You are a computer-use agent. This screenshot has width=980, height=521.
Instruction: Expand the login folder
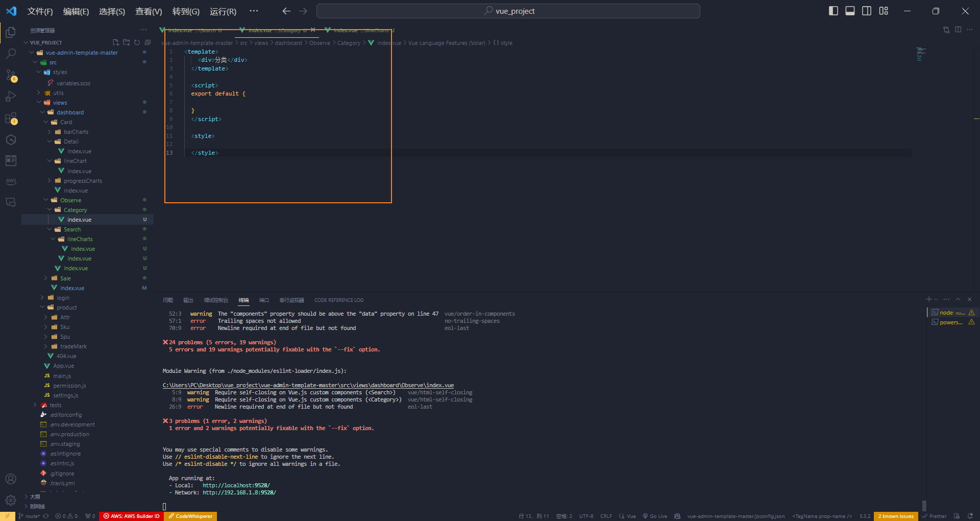[63, 298]
